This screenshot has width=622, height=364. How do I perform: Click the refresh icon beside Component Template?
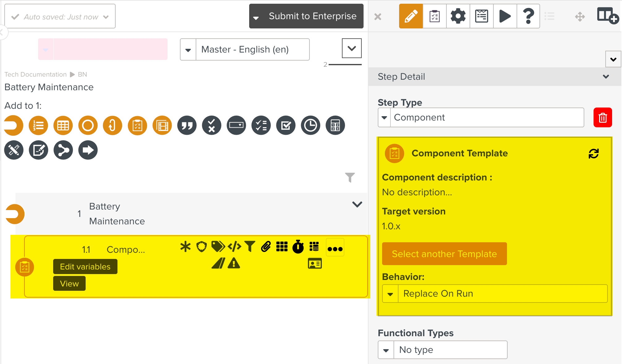click(x=593, y=154)
